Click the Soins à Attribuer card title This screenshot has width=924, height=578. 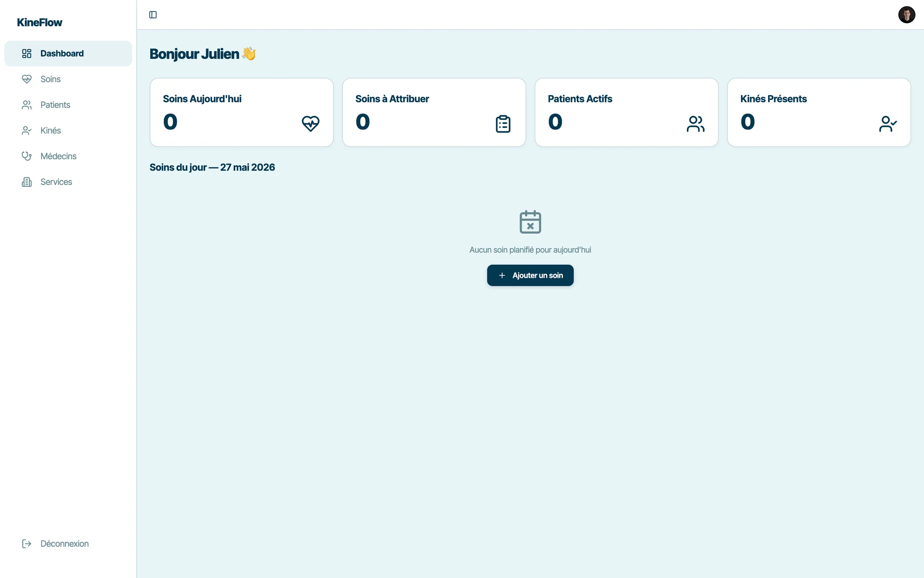[392, 99]
